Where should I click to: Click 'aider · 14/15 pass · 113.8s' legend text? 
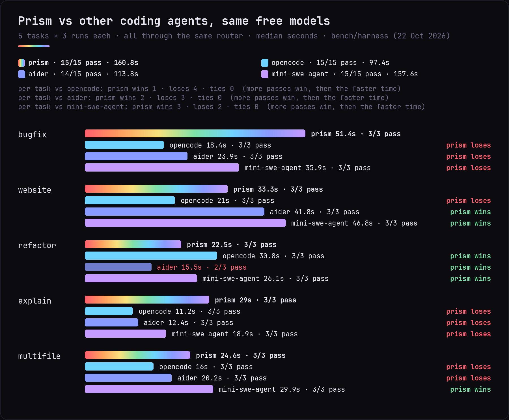[x=83, y=74]
